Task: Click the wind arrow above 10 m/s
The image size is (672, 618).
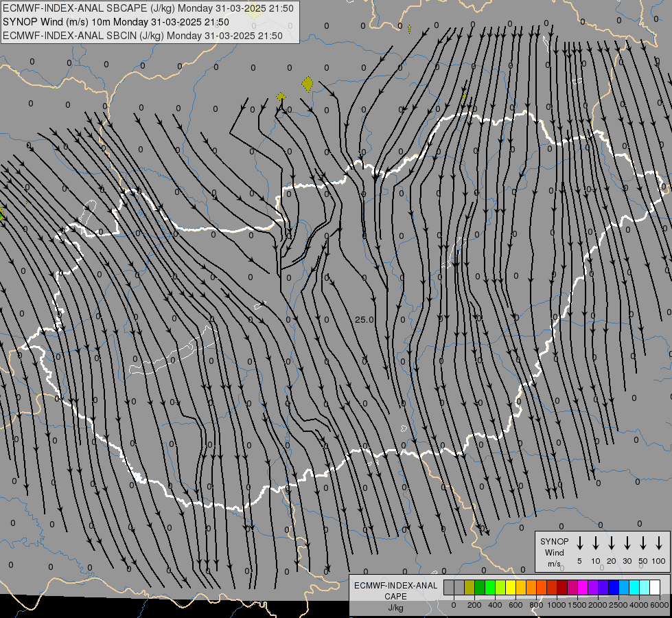Action: (x=595, y=543)
